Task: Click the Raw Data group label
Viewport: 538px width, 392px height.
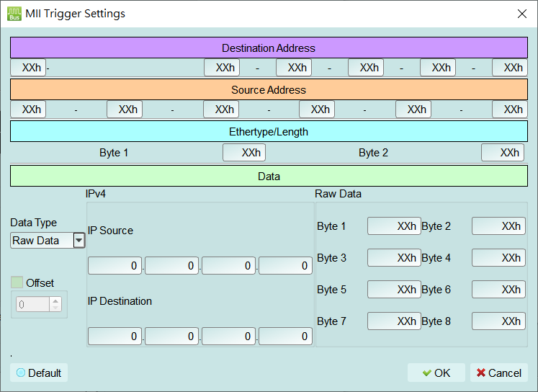Action: 338,194
